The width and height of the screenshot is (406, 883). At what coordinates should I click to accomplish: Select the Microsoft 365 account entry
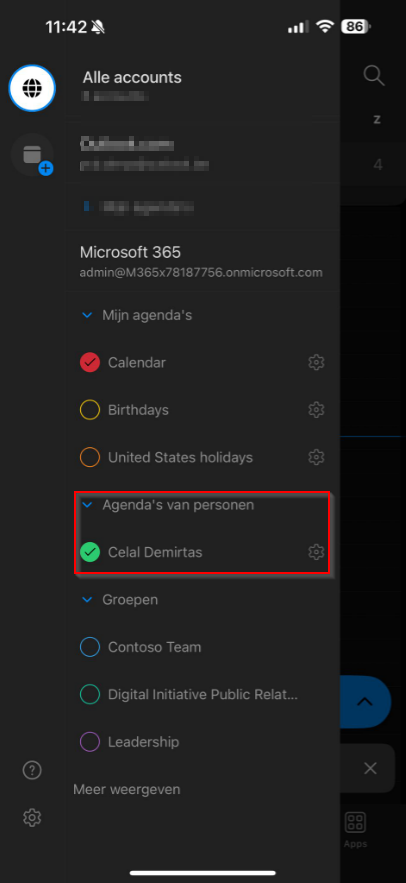(202, 261)
